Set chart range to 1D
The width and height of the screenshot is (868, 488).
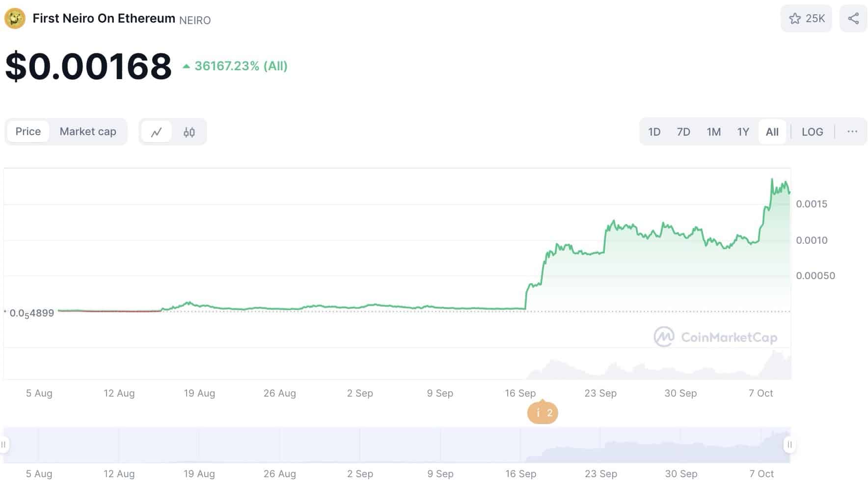click(x=654, y=132)
